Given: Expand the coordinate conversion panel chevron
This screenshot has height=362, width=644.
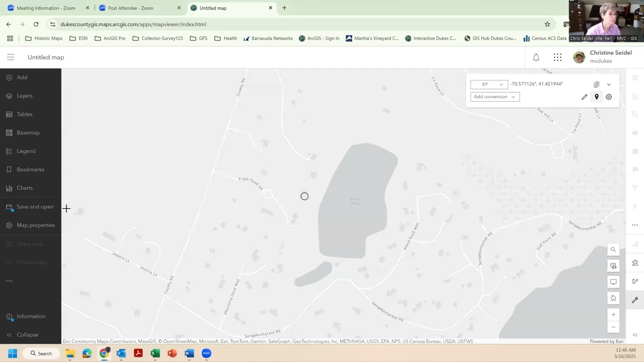Looking at the screenshot, I should point(609,84).
